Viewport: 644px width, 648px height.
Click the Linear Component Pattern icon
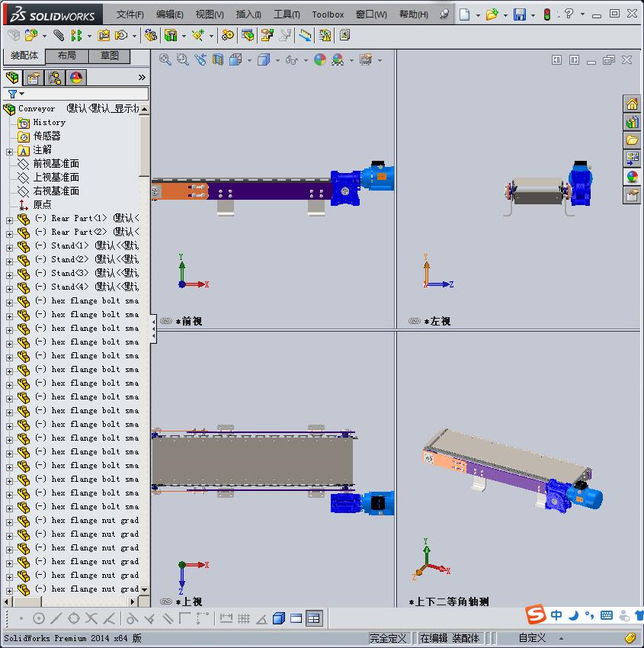[76, 36]
